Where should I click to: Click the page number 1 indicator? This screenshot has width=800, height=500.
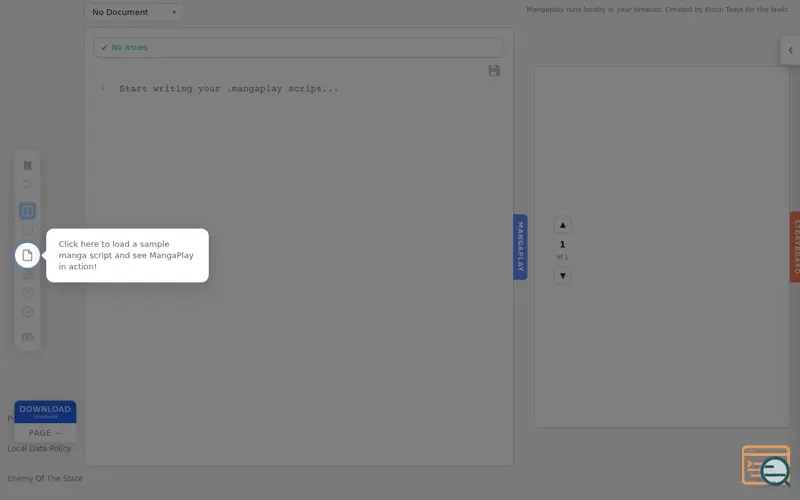pyautogui.click(x=562, y=244)
